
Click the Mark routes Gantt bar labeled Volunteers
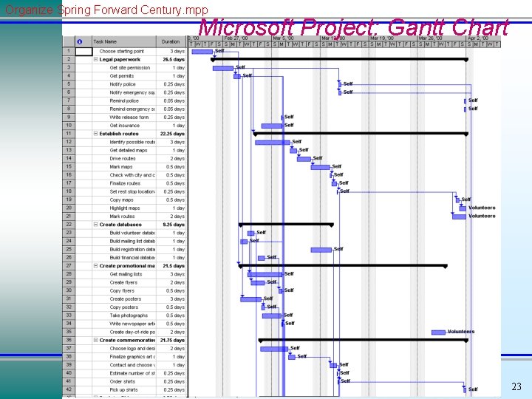(x=459, y=216)
